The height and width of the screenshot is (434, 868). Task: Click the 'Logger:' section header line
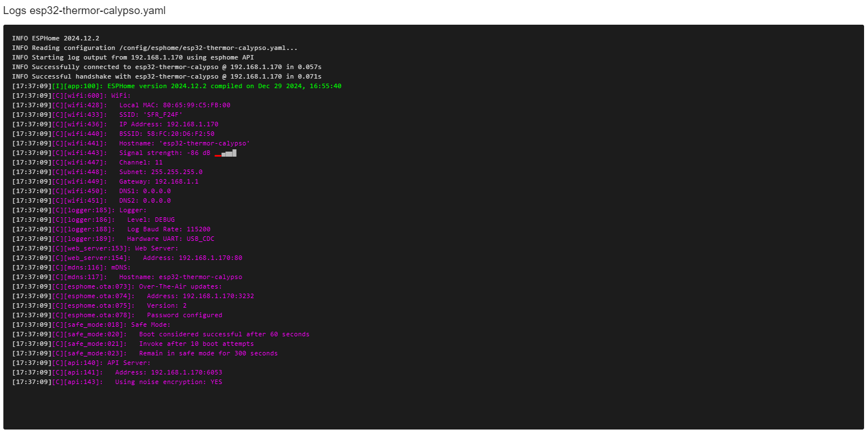point(79,210)
